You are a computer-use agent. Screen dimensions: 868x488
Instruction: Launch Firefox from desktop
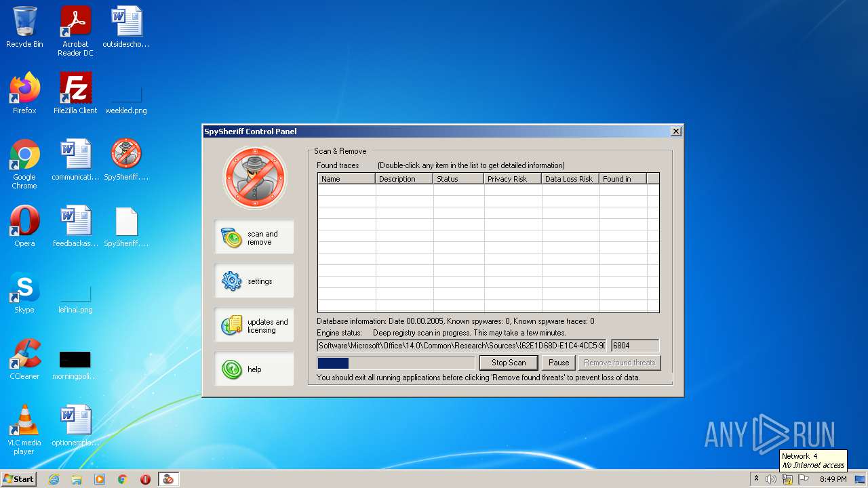coord(24,94)
